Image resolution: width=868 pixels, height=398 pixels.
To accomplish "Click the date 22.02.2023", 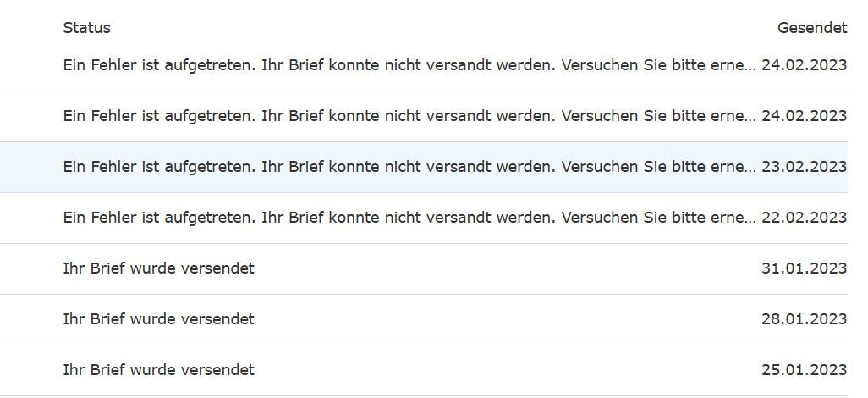I will point(804,218).
